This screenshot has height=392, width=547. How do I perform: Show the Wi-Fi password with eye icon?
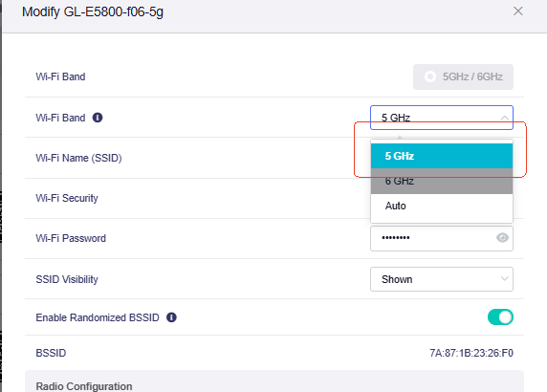(x=502, y=238)
